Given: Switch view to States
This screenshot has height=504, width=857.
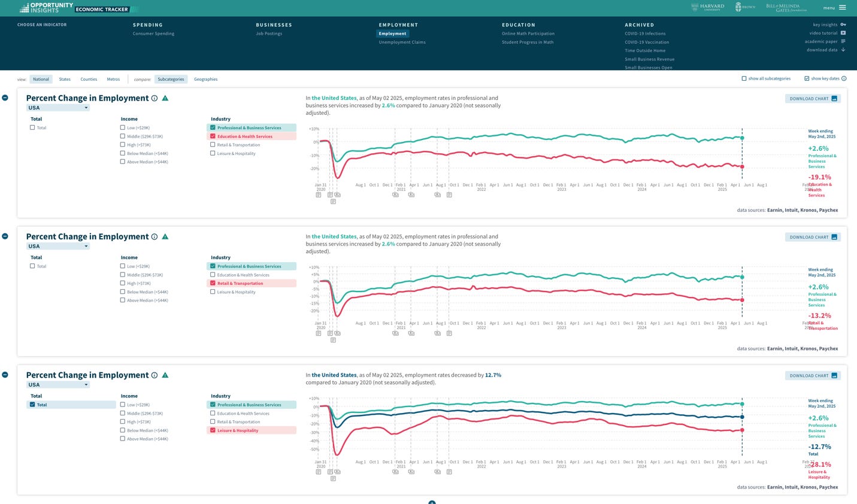Looking at the screenshot, I should (x=65, y=79).
